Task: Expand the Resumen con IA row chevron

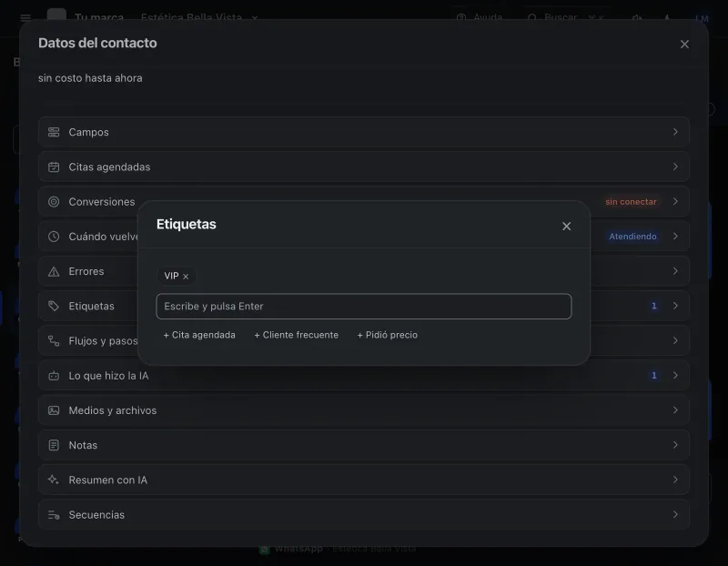Action: [x=675, y=480]
